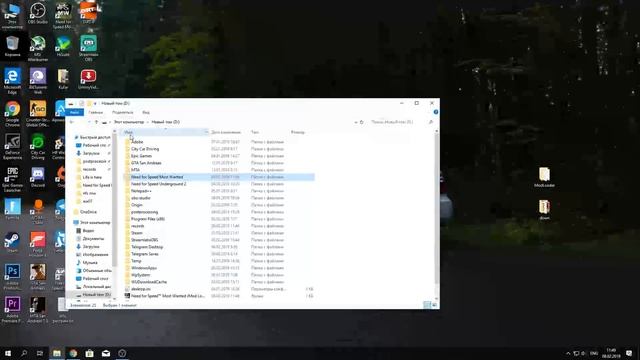
Task: Click 'Этот компьютер' in the address breadcrumb
Action: pos(129,122)
